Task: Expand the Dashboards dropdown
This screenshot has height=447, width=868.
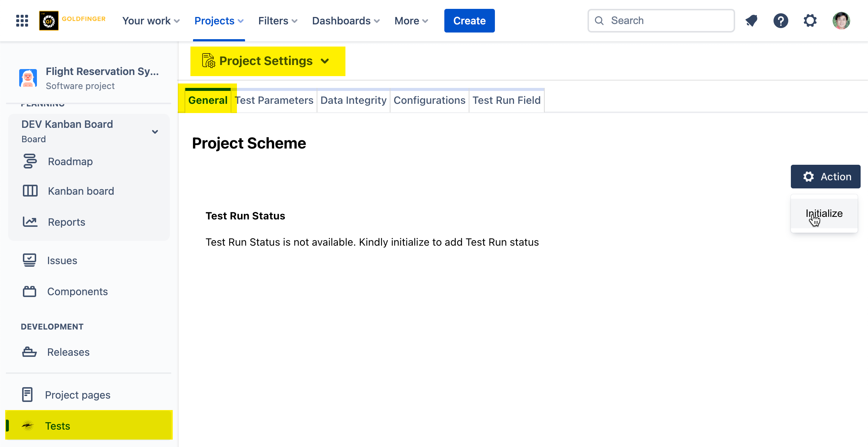Action: click(345, 21)
